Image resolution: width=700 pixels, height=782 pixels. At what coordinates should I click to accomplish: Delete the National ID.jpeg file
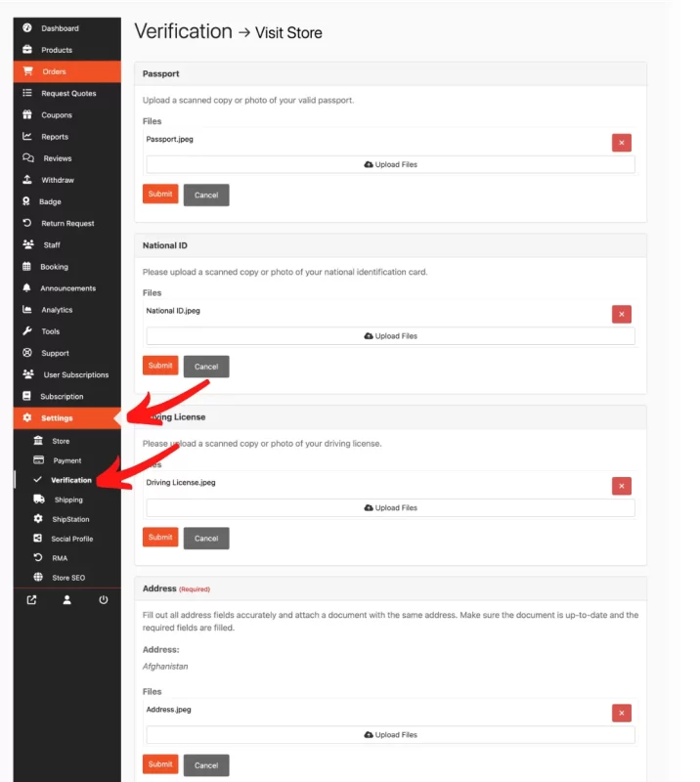click(x=622, y=314)
